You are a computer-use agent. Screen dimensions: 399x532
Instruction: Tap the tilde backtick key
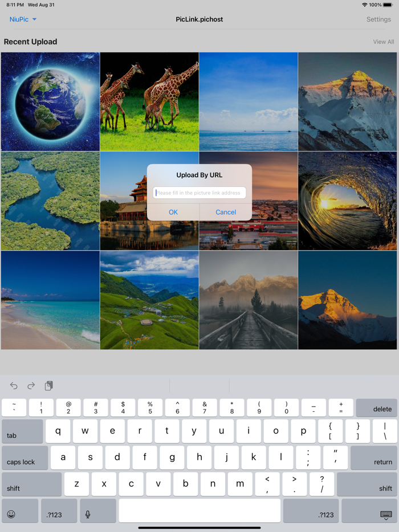point(14,407)
